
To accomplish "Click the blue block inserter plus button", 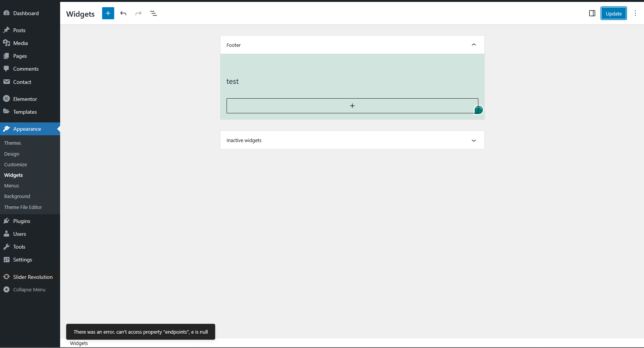I will [108, 13].
